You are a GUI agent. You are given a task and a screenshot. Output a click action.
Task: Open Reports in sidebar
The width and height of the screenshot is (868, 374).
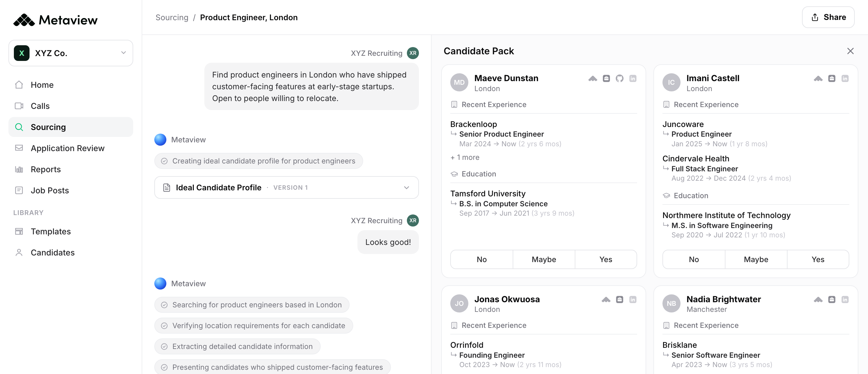[x=71, y=169]
